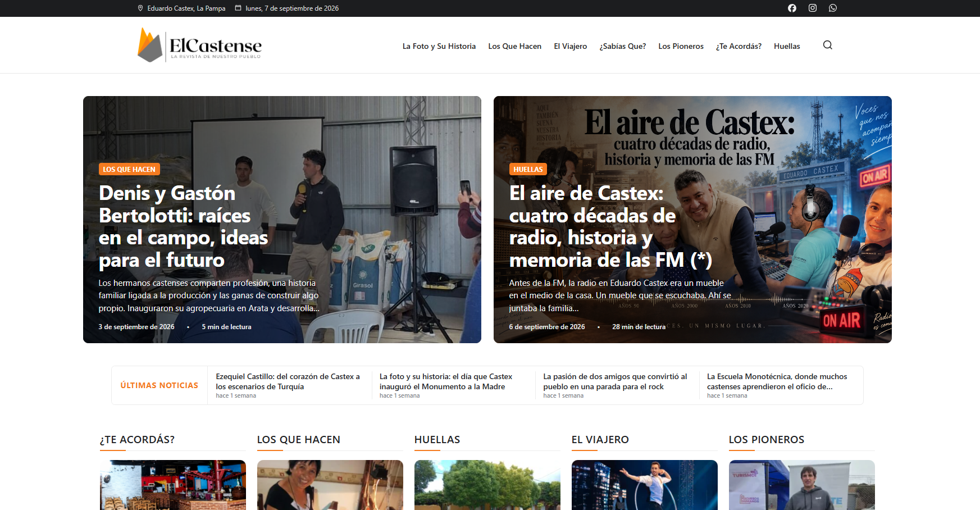Screen dimensions: 980x510
Task: Open La Escuela Monotécnica news item
Action: (778, 381)
